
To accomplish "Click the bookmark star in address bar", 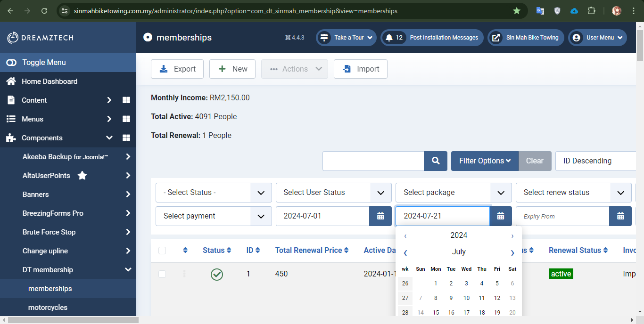I will pos(517,11).
